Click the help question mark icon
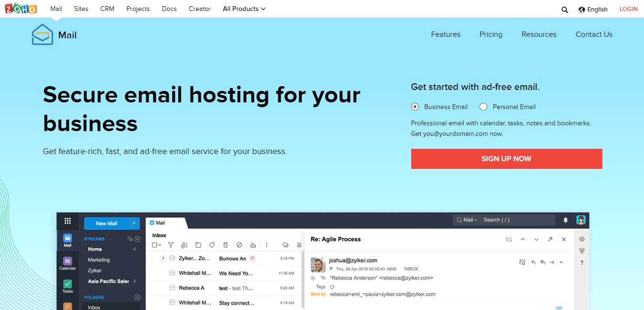Viewport: 644px width, 310px height. (582, 263)
